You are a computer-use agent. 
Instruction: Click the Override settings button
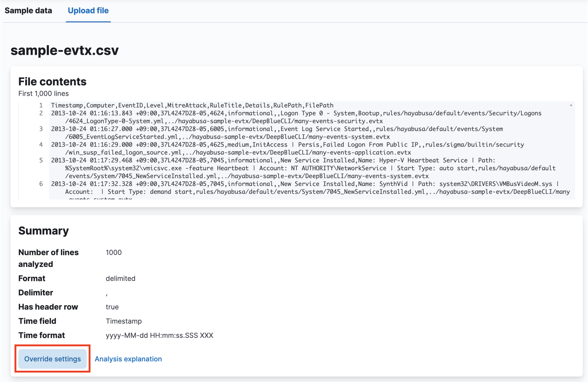click(x=52, y=359)
